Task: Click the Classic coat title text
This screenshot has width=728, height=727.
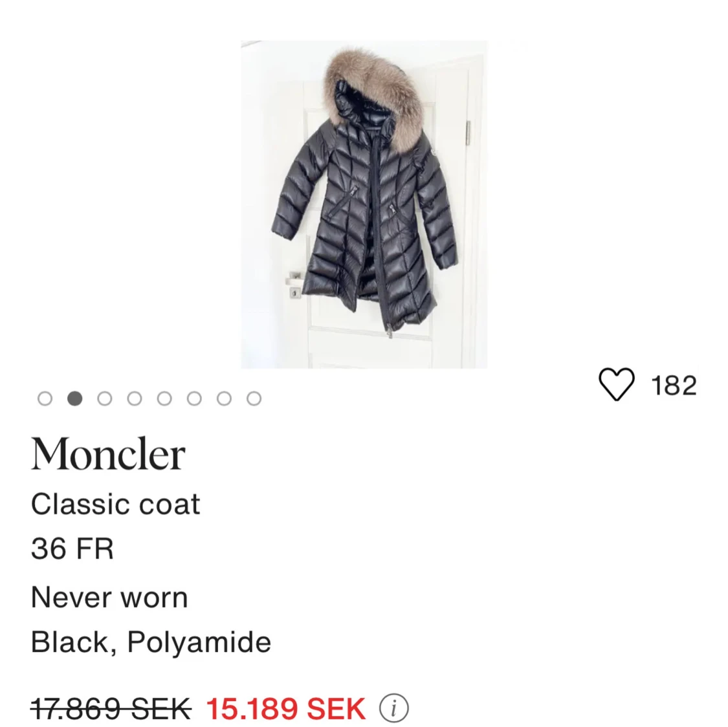Action: [116, 504]
